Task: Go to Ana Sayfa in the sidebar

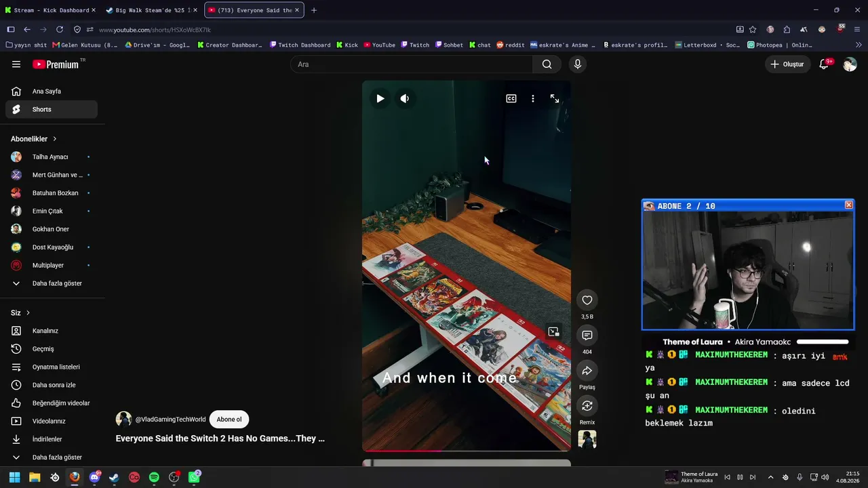Action: (52, 91)
